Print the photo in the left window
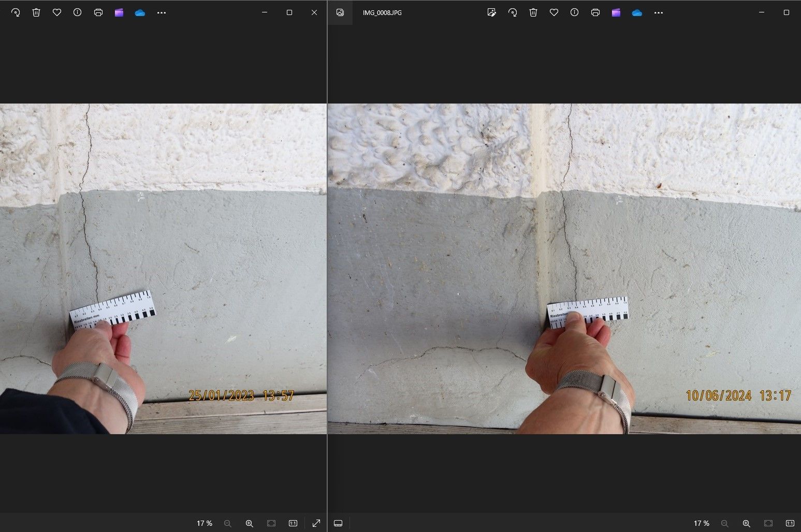Image resolution: width=801 pixels, height=532 pixels. pos(98,12)
